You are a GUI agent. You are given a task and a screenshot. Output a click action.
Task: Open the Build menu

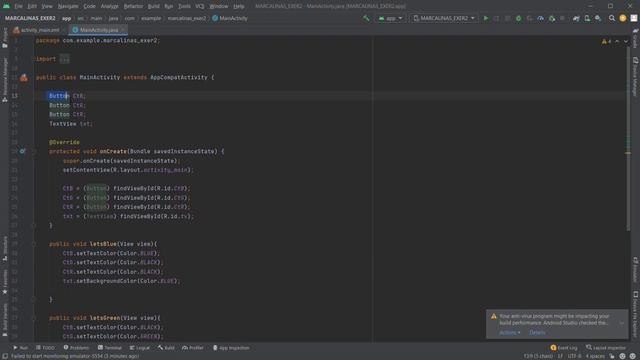click(153, 6)
